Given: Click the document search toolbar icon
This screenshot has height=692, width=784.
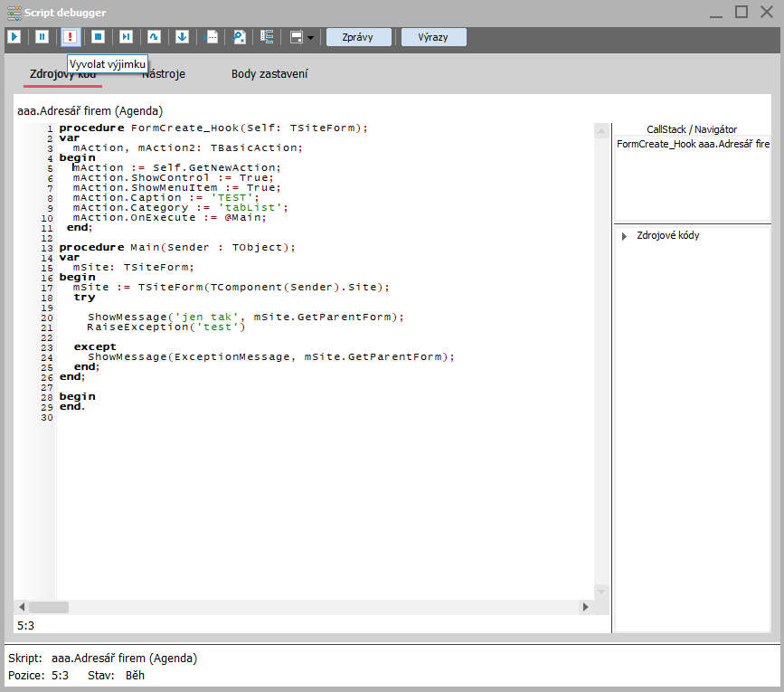Looking at the screenshot, I should pyautogui.click(x=240, y=37).
